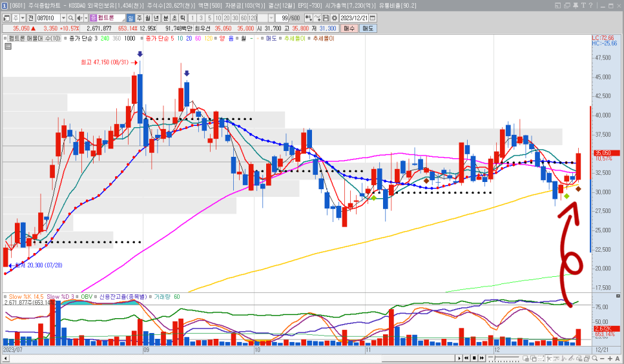Click the small panel button right of the indicator legend
The height and width of the screenshot is (364, 624).
[618, 296]
